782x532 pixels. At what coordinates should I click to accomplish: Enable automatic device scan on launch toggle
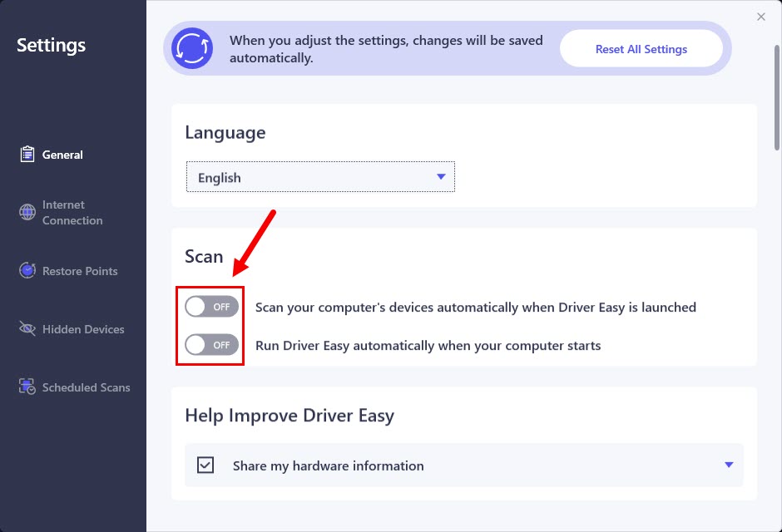click(x=211, y=307)
